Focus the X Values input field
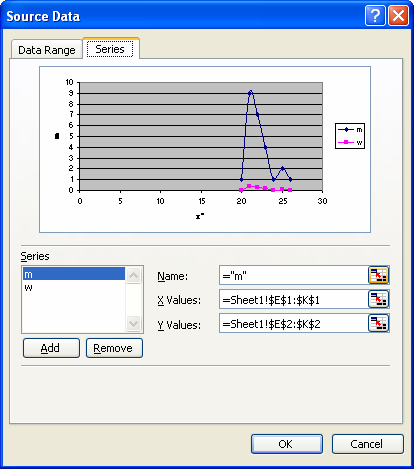Screen dimensions: 414x469 pyautogui.click(x=294, y=299)
